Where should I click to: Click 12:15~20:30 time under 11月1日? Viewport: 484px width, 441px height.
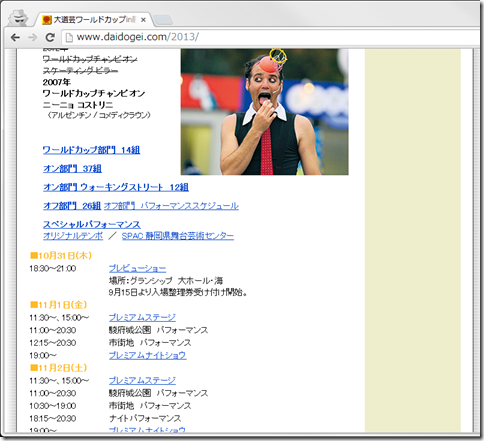click(x=53, y=343)
